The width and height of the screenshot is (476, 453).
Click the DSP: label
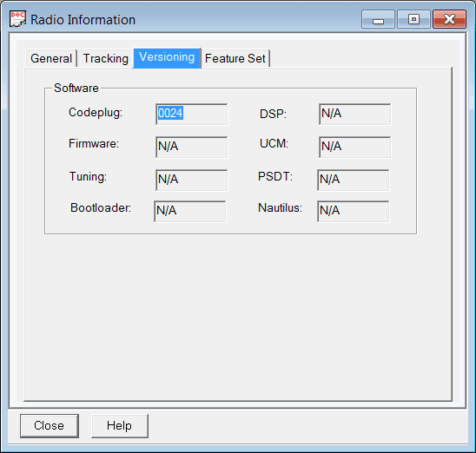tap(274, 114)
